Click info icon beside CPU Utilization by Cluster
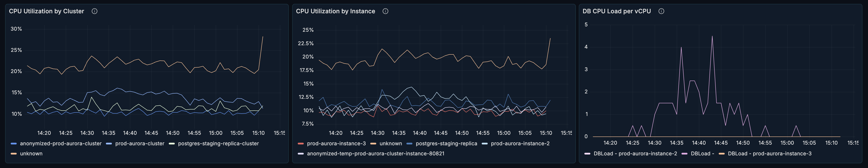Image resolution: width=868 pixels, height=168 pixels. [x=94, y=11]
